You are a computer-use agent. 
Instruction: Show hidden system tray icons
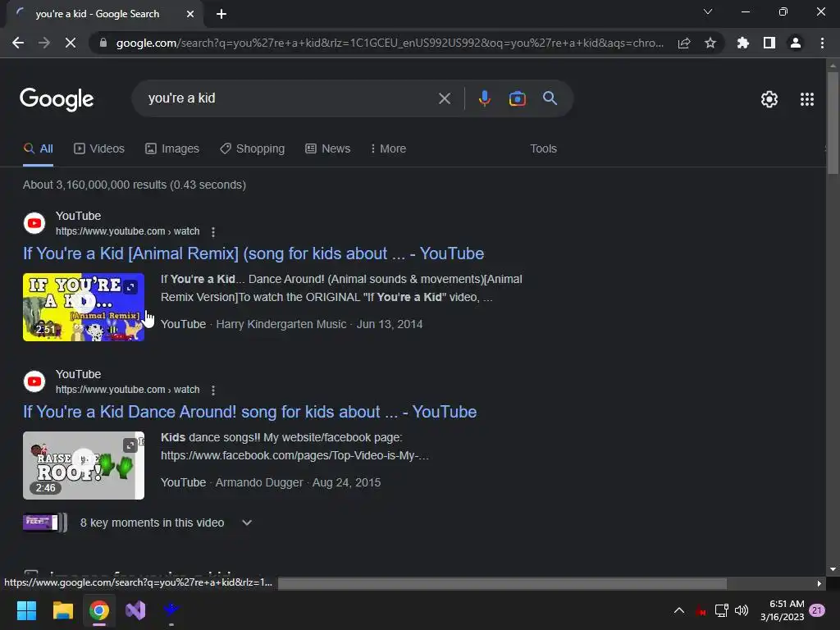click(678, 610)
